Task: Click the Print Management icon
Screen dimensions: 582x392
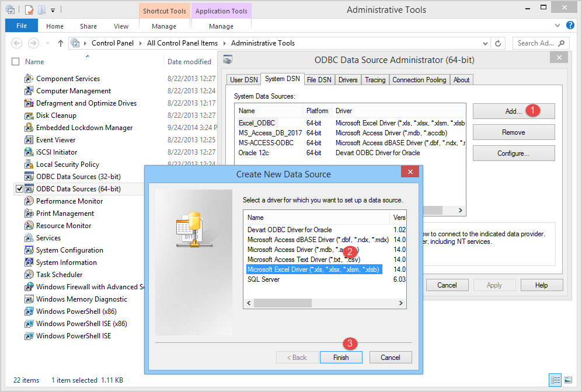Action: coord(29,213)
